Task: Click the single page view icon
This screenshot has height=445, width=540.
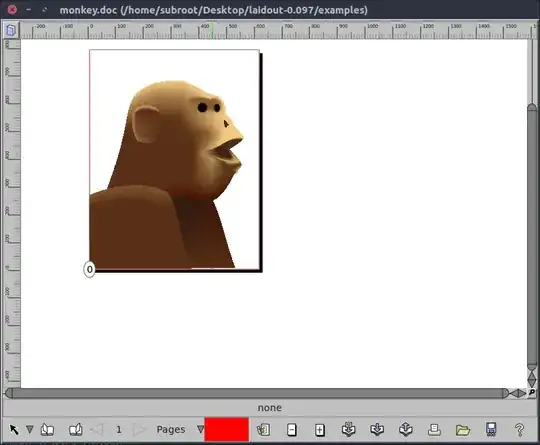Action: 47,430
